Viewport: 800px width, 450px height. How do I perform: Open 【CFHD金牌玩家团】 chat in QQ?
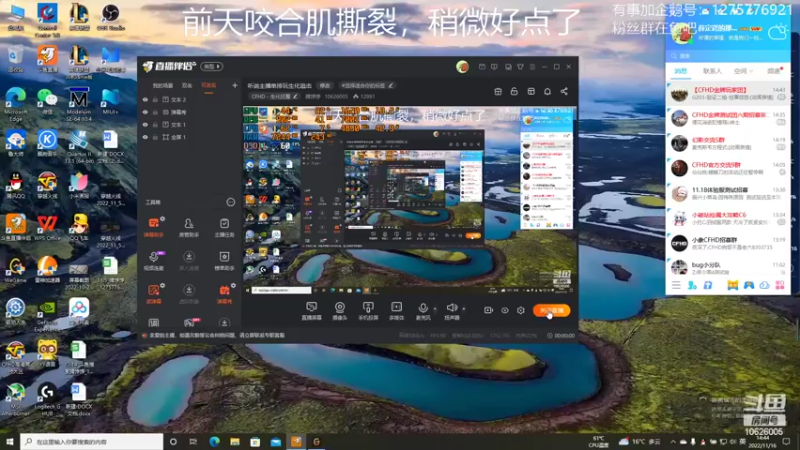(x=728, y=94)
